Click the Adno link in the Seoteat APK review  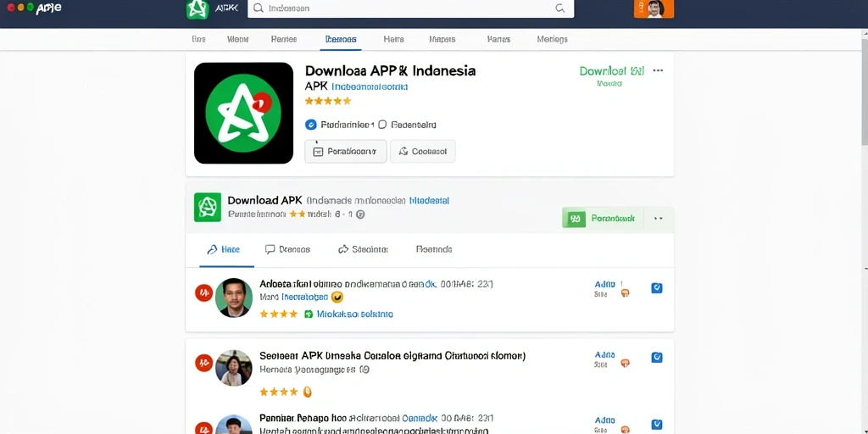click(605, 354)
